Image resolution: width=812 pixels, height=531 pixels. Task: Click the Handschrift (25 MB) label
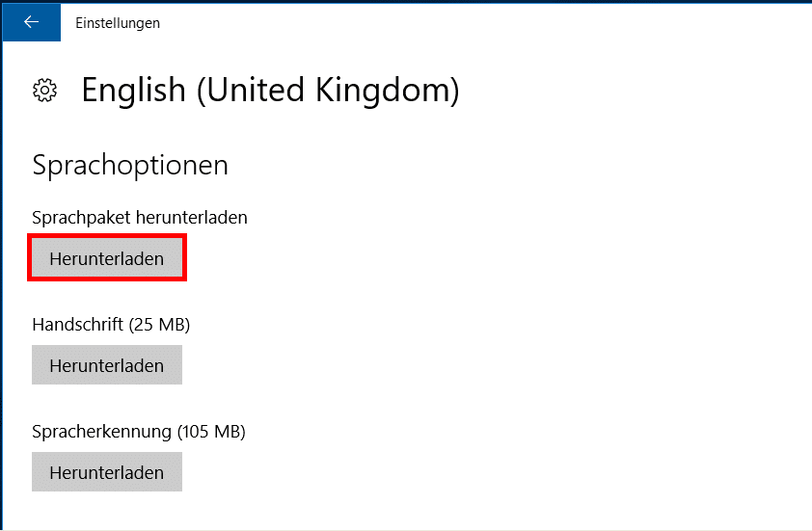(111, 325)
